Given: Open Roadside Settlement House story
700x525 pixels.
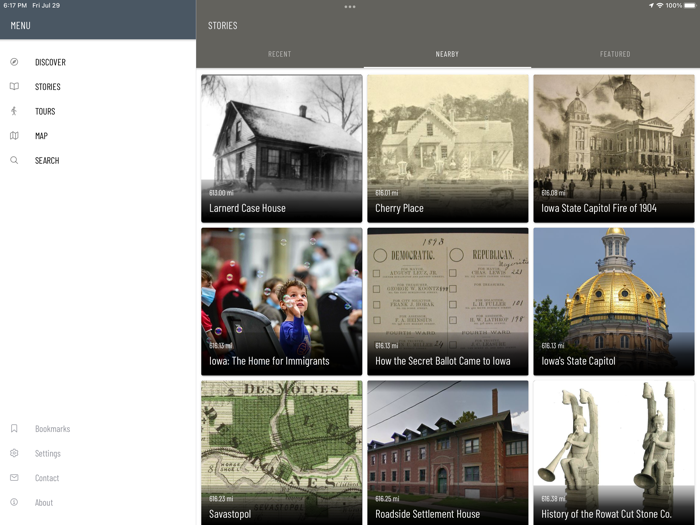Looking at the screenshot, I should click(x=448, y=453).
